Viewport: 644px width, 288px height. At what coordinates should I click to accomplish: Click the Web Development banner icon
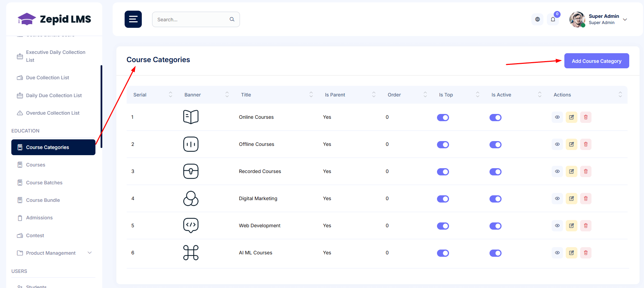click(x=191, y=226)
